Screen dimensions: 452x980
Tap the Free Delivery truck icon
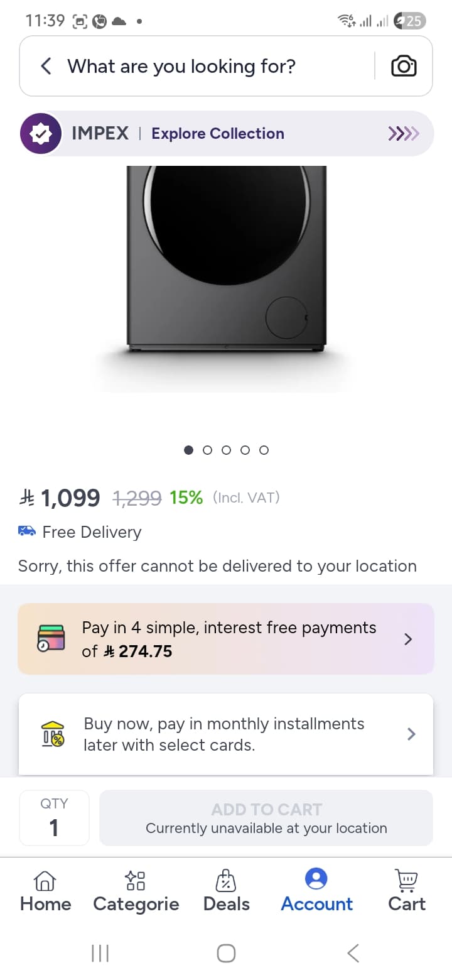(27, 531)
